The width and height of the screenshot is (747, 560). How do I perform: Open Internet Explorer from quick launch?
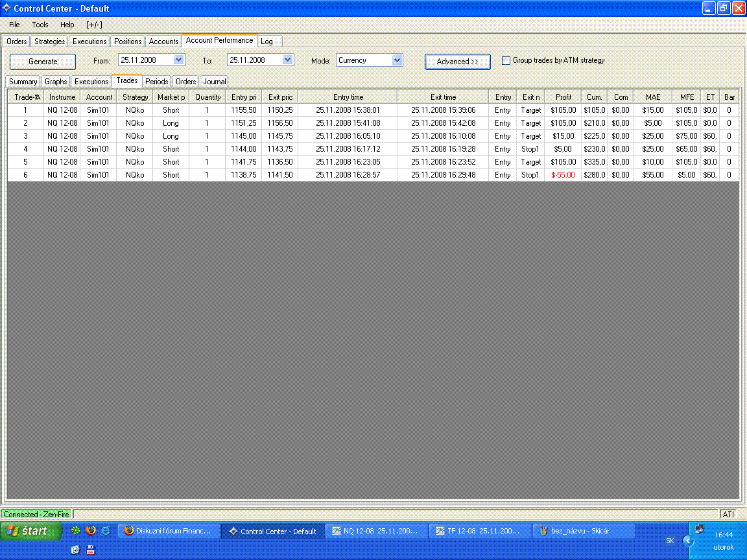point(105,531)
